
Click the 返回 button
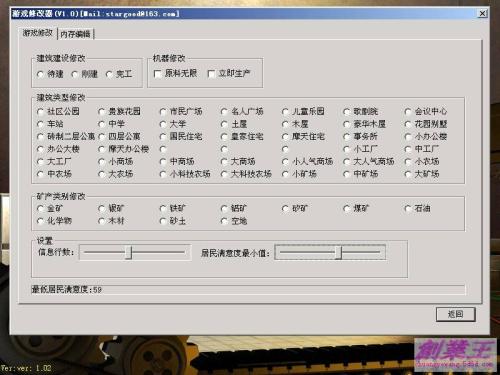click(x=455, y=314)
